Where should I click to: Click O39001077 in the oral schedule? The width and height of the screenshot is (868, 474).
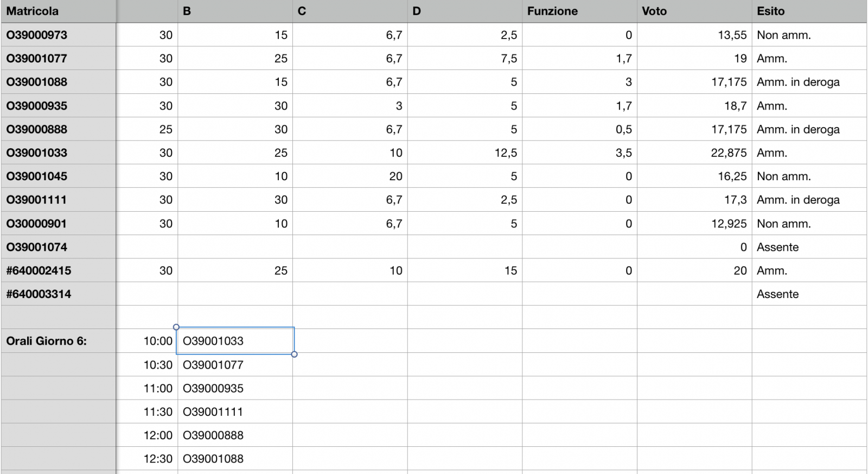click(235, 365)
